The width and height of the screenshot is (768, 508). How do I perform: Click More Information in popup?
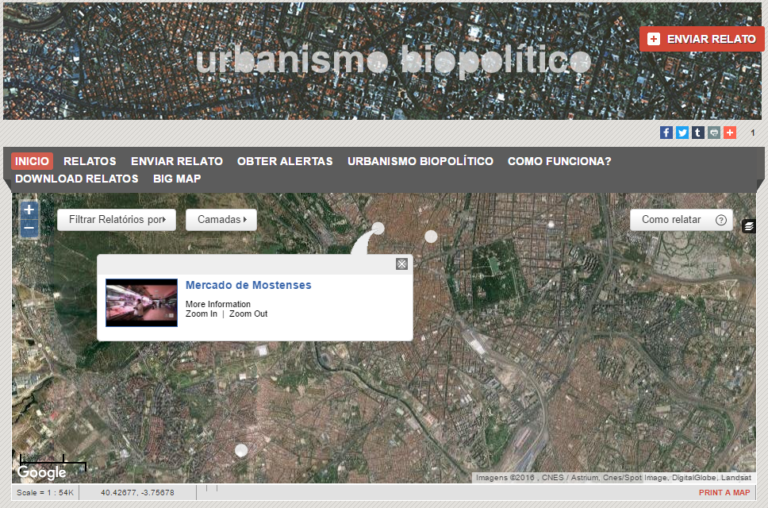pyautogui.click(x=217, y=304)
